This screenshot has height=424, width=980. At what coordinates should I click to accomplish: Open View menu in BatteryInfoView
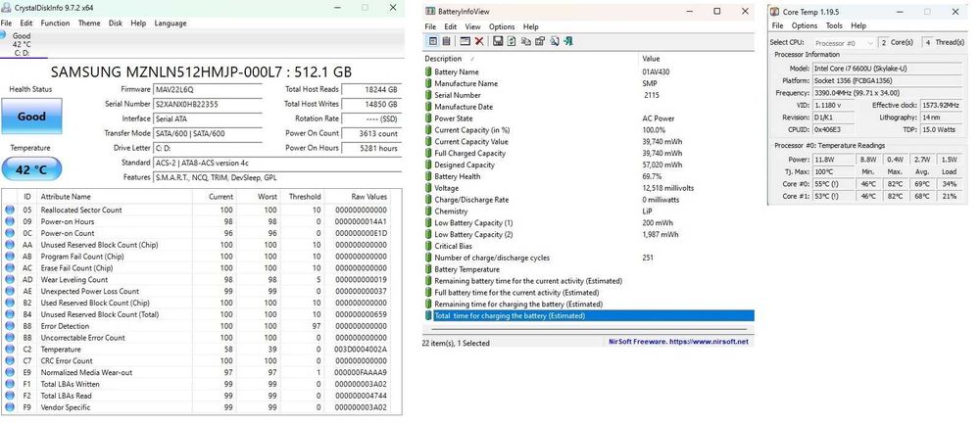pyautogui.click(x=472, y=26)
